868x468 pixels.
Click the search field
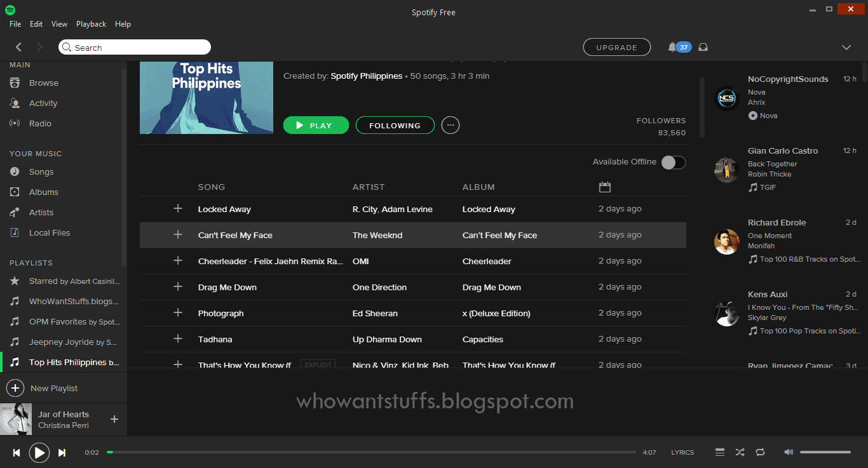tap(135, 47)
